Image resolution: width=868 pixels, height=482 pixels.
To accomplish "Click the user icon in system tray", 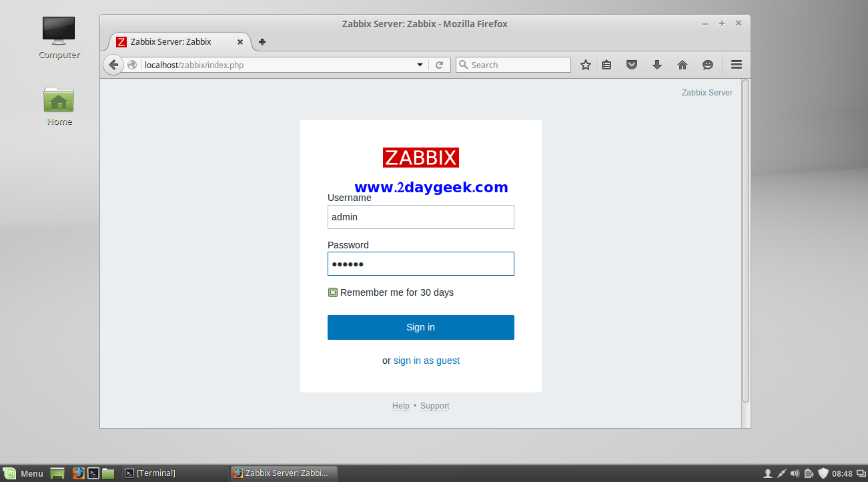I will point(767,473).
